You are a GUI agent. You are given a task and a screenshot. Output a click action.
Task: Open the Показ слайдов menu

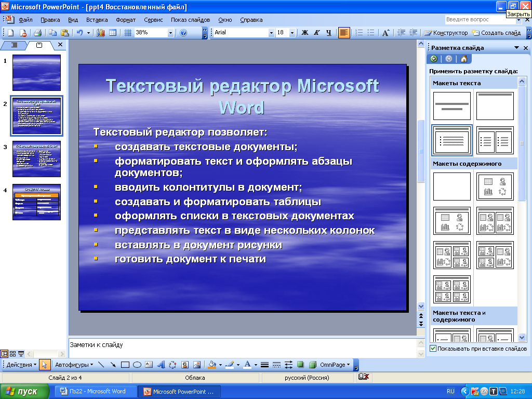coord(190,20)
